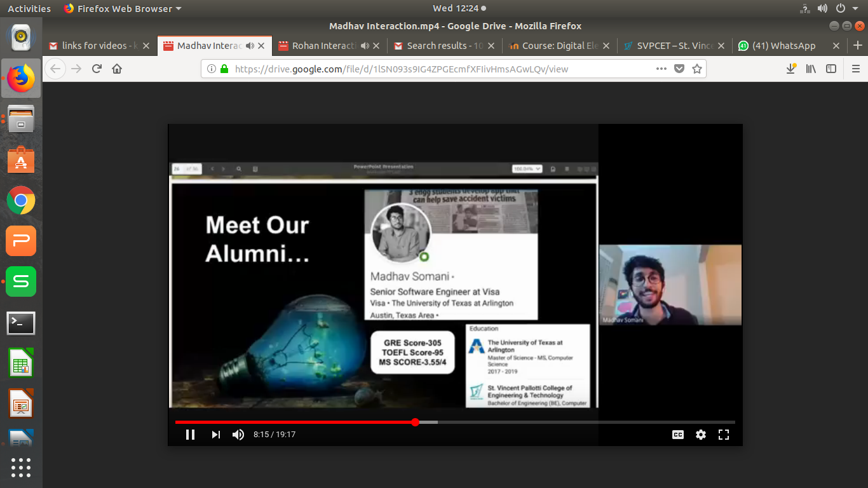The height and width of the screenshot is (488, 868).
Task: Open WPS Presentation from dock
Action: 21,241
